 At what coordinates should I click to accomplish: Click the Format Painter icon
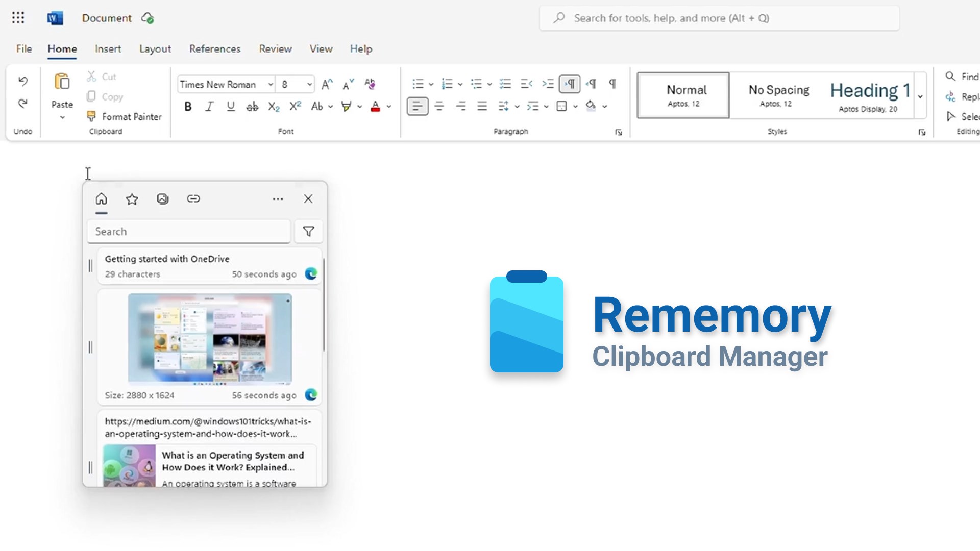pyautogui.click(x=91, y=116)
